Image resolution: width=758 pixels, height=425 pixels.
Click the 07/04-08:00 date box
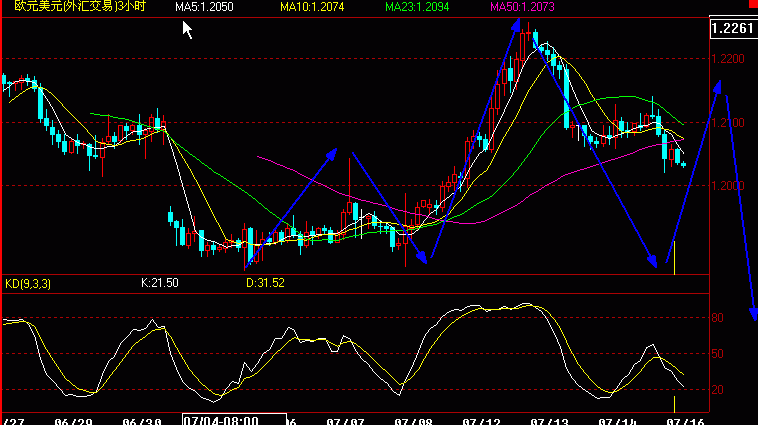(x=234, y=420)
